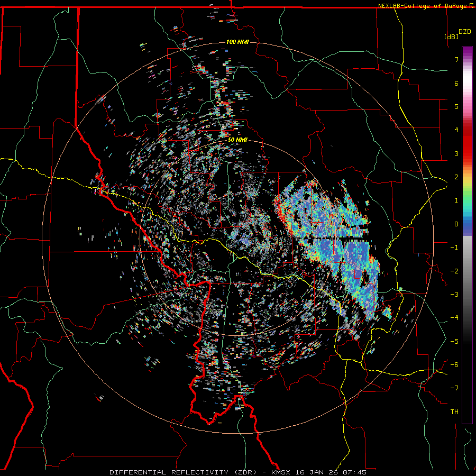Click the TH label below the scale

click(454, 412)
